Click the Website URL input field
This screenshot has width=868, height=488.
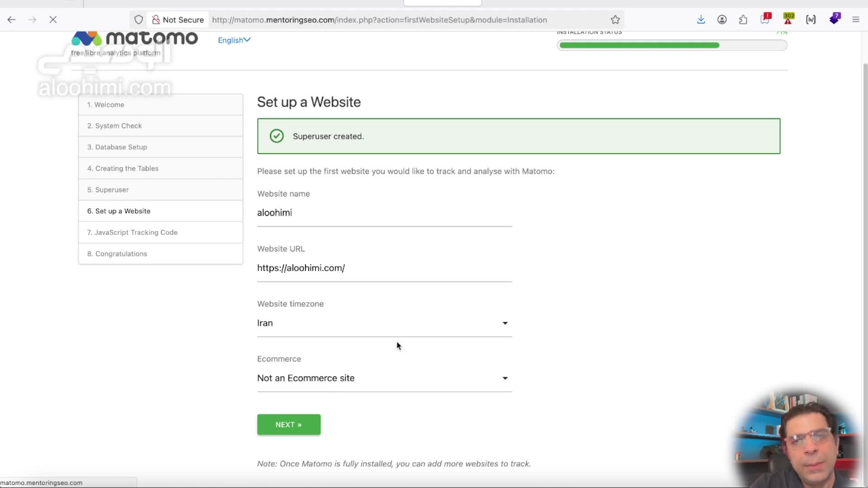[x=384, y=268]
